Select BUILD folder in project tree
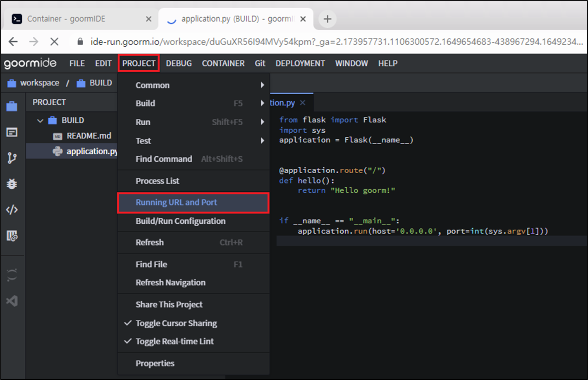Screen dimensions: 588x380 pyautogui.click(x=72, y=121)
